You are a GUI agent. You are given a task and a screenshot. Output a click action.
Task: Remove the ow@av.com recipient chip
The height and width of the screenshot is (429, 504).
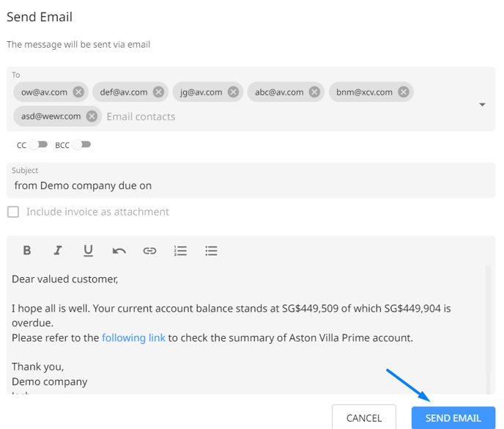[x=78, y=92]
